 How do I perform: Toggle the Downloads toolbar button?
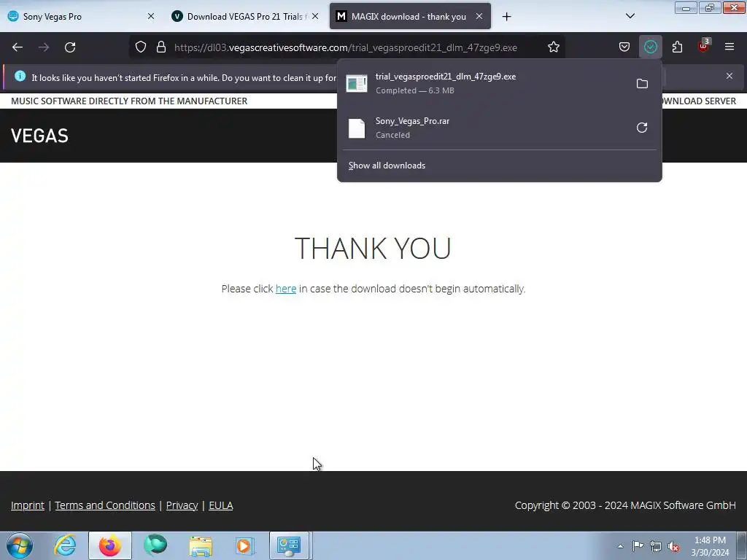pyautogui.click(x=650, y=47)
